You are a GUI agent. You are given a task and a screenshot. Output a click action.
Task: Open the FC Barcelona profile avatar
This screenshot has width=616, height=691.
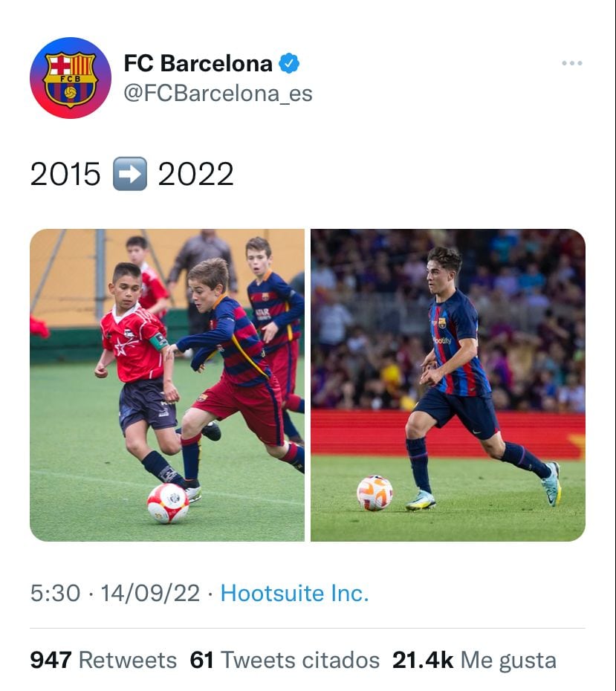tap(71, 77)
